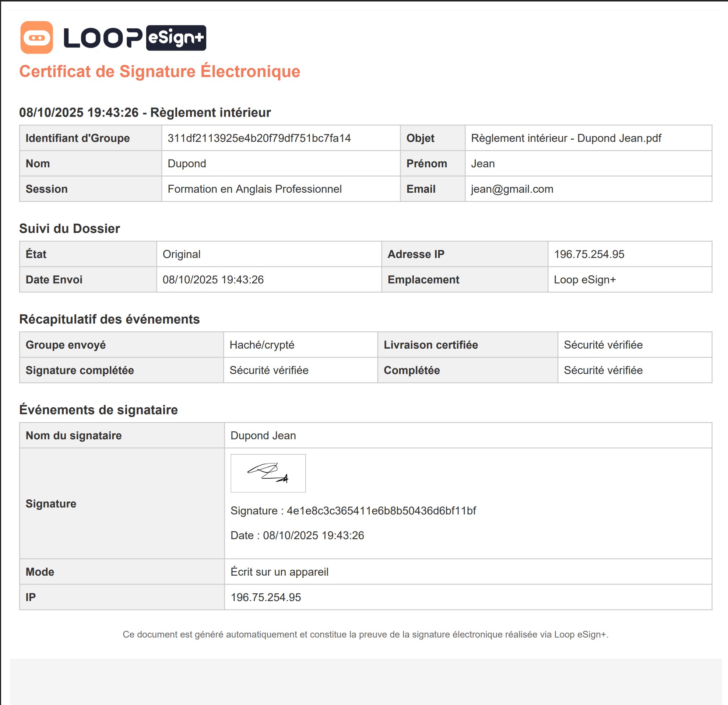Click the Règlement intérieur - Dupond Jean.pdf filename
The width and height of the screenshot is (728, 705).
566,138
